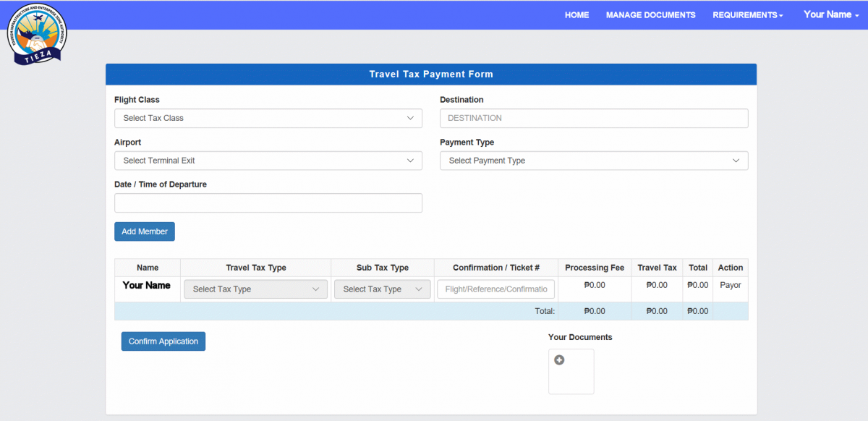Click the plus icon under Your Documents
Screen dimensions: 868x421
(559, 360)
